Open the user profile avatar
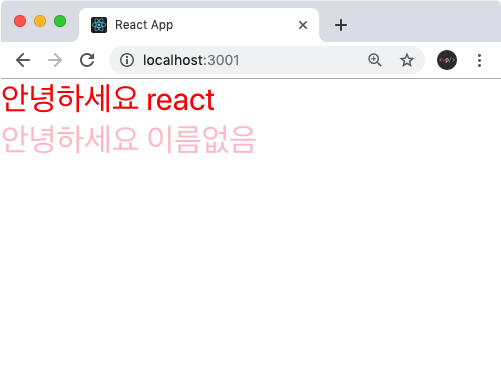Screen dimensions: 501x376 (x=447, y=60)
